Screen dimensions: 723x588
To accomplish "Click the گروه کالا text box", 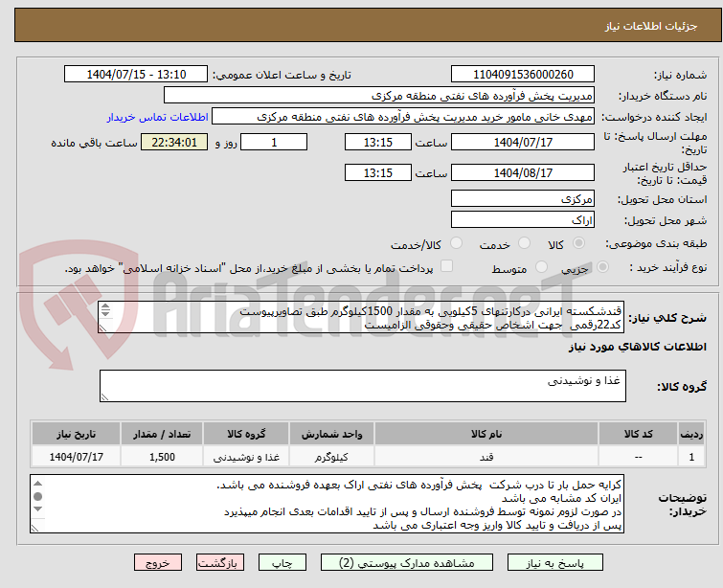I will 362,386.
